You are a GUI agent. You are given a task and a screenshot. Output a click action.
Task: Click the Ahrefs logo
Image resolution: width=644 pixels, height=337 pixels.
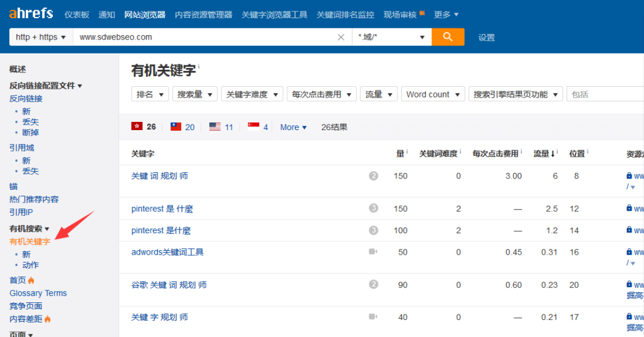(x=31, y=14)
